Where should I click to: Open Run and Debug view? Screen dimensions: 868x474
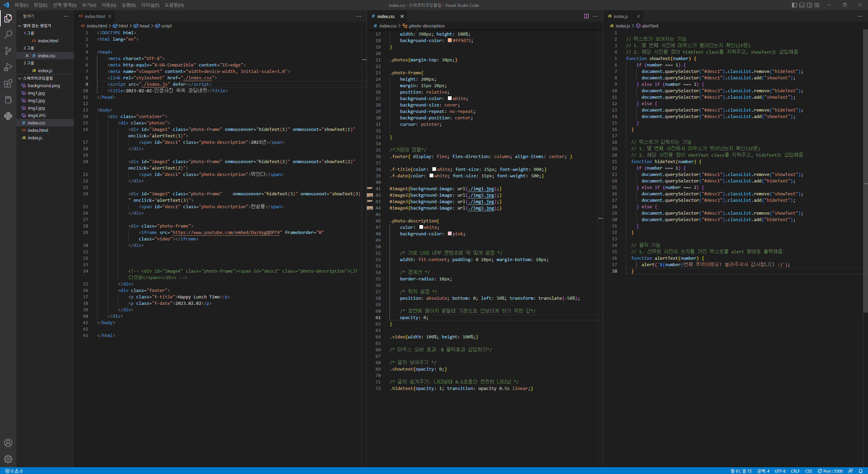coord(8,67)
